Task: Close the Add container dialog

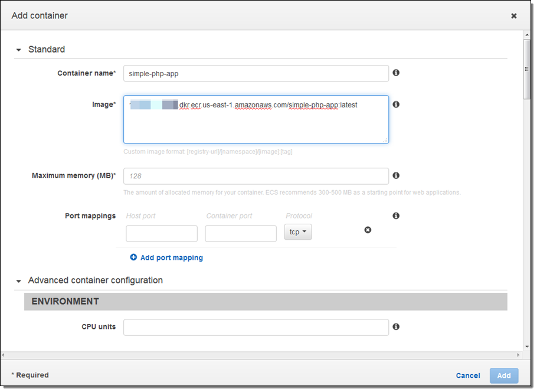Action: tap(514, 16)
